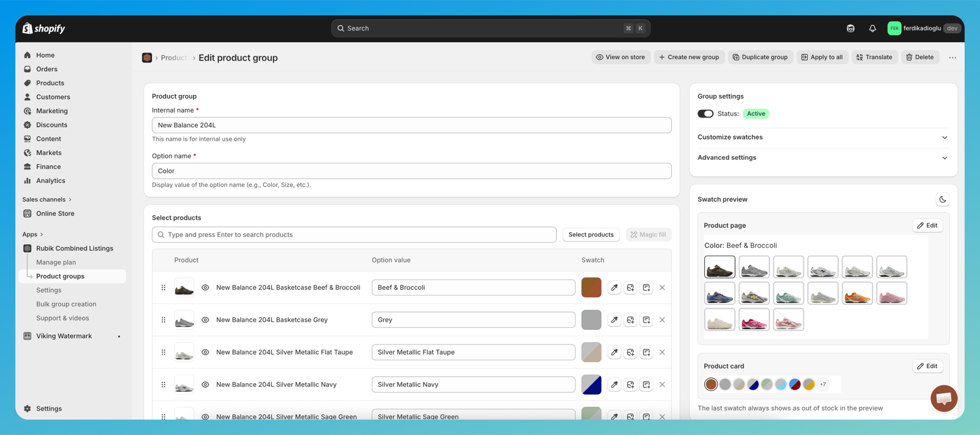Show the +7 more swatches in Product card
The image size is (980, 435).
pyautogui.click(x=823, y=384)
